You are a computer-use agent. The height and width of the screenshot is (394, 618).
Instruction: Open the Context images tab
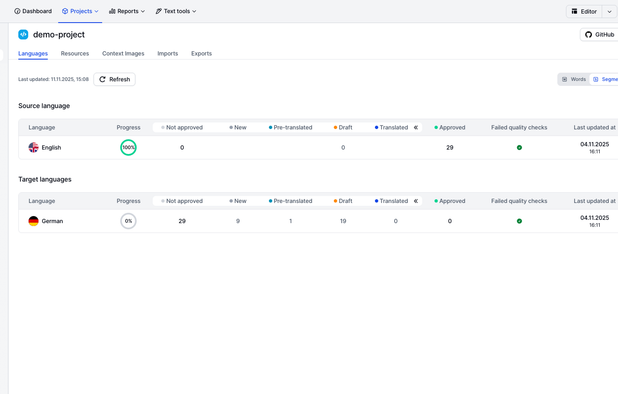123,54
